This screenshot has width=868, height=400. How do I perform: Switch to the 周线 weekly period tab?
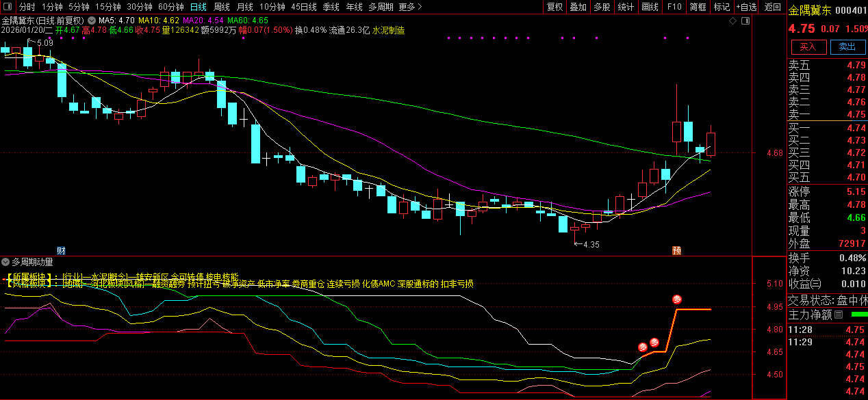221,7
